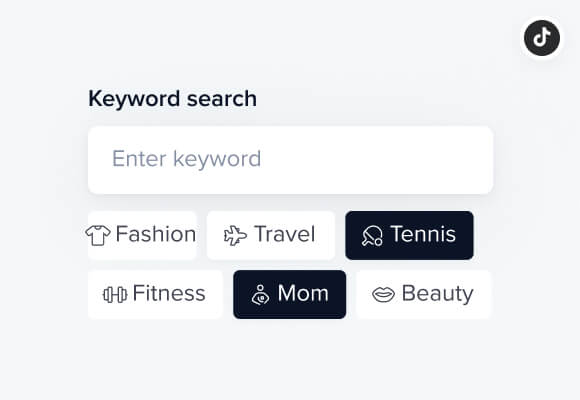Click the t-shirt icon beside Fashion
This screenshot has height=400, width=580.
point(98,235)
